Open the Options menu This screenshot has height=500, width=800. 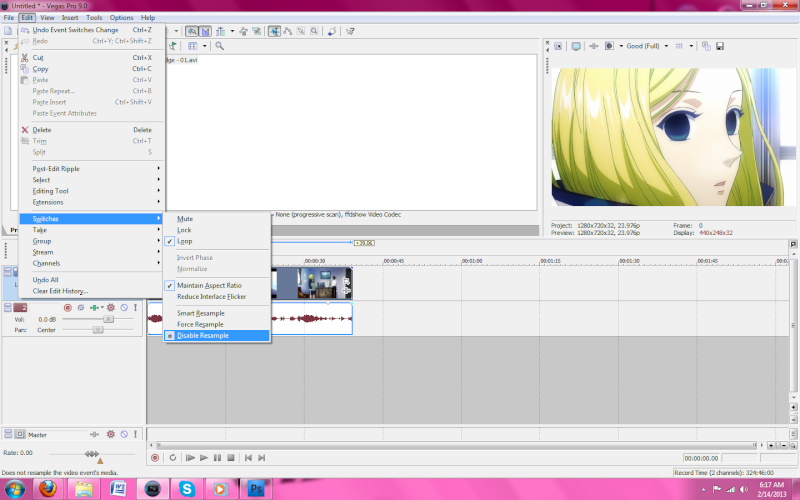coord(121,17)
